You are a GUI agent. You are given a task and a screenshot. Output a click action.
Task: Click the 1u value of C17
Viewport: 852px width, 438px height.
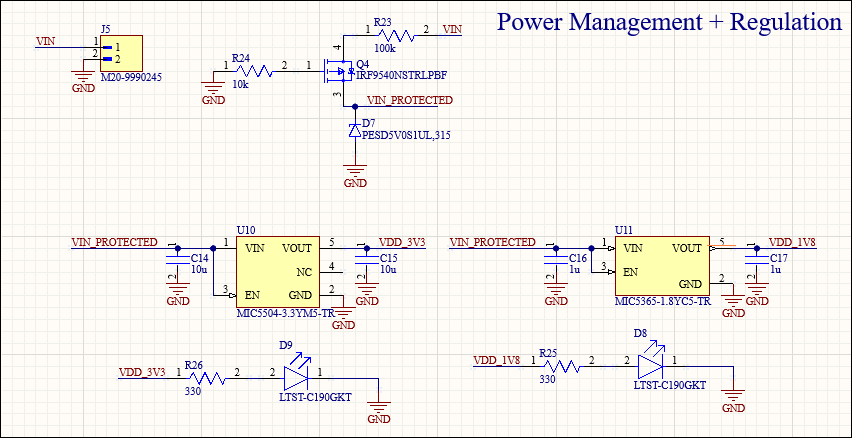point(775,269)
